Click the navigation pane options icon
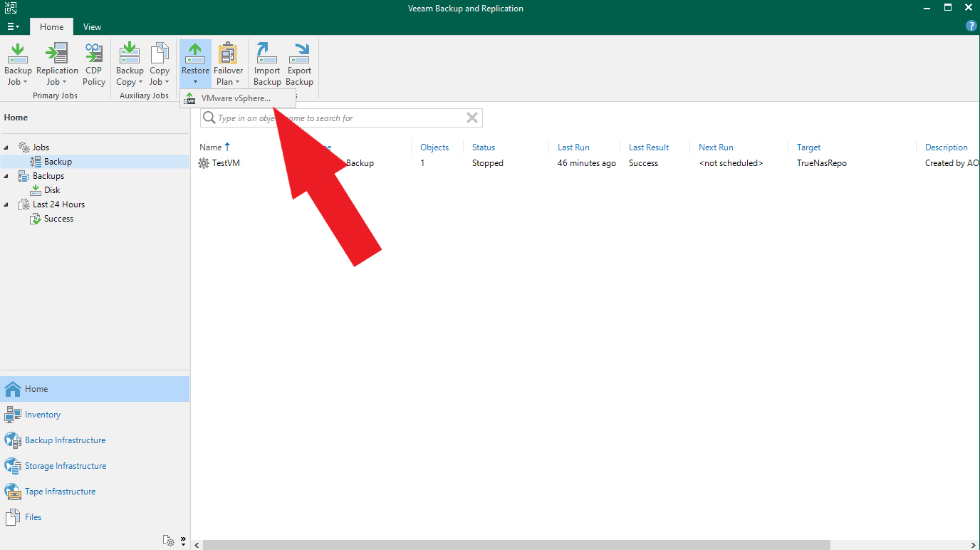 coord(168,541)
